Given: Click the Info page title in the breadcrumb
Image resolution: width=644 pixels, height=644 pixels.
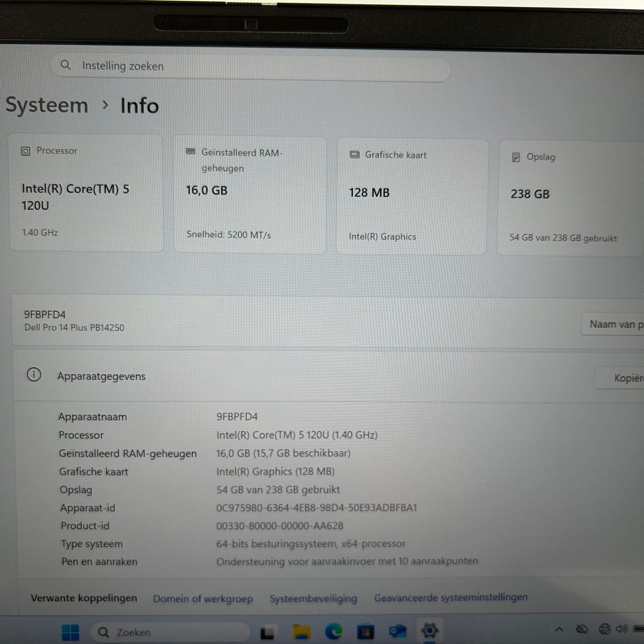Looking at the screenshot, I should click(x=139, y=106).
